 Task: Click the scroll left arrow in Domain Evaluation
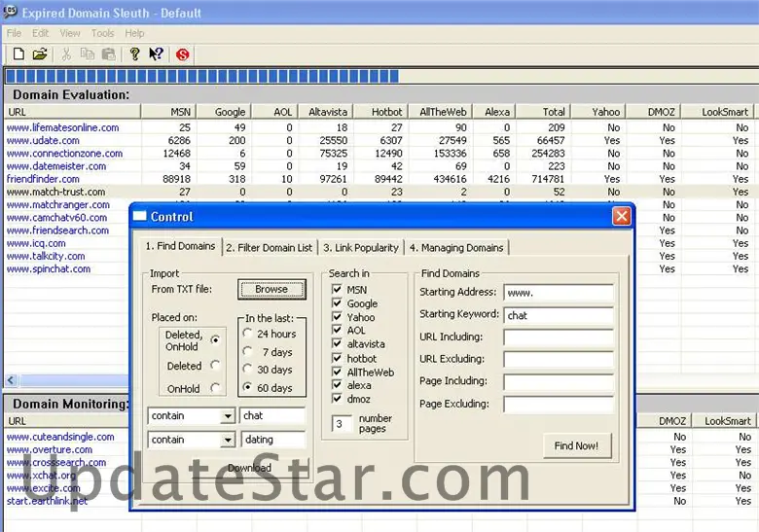(11, 380)
